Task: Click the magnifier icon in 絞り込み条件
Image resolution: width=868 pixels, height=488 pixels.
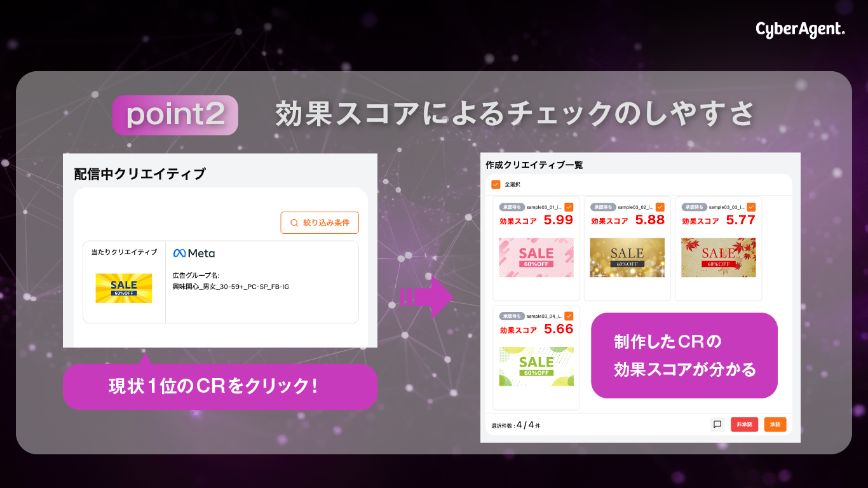Action: click(x=294, y=223)
